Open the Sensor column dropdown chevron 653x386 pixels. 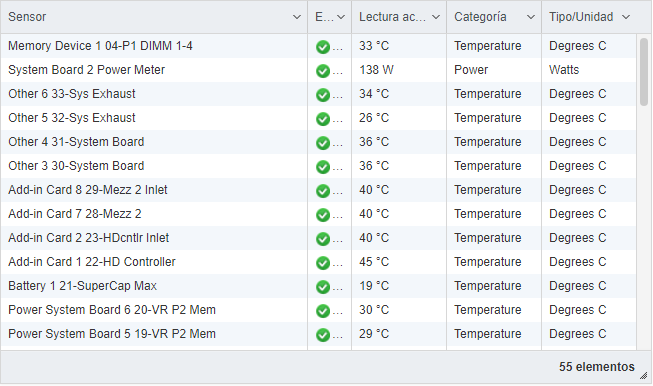[x=297, y=17]
